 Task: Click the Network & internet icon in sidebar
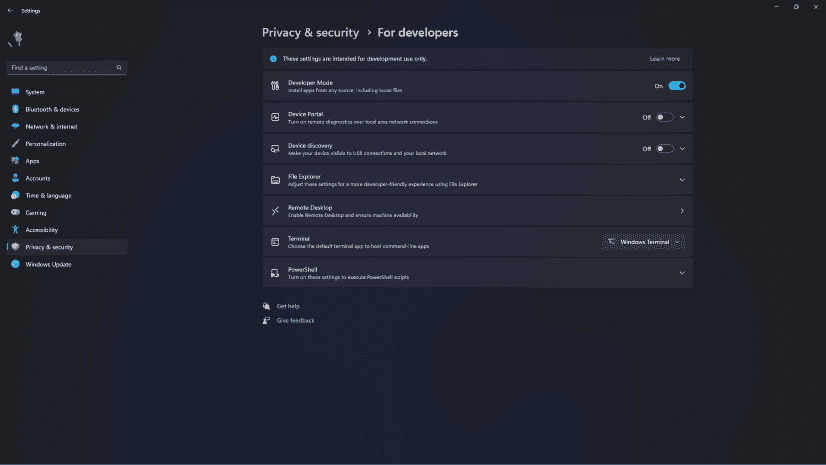pyautogui.click(x=16, y=126)
